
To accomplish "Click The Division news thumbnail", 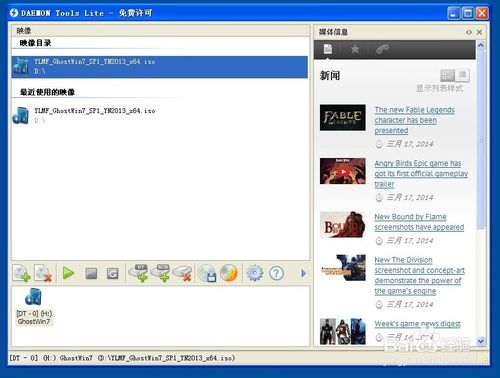I will click(343, 268).
